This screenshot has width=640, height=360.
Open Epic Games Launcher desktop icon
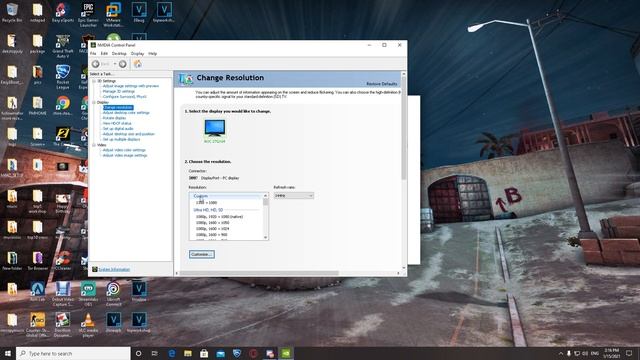click(x=88, y=14)
